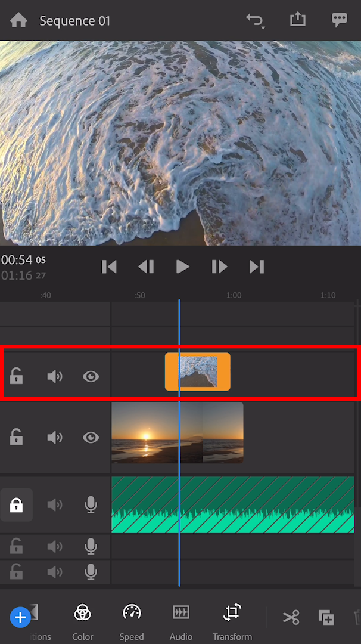Mute the first empty audio track
The width and height of the screenshot is (361, 644).
point(55,547)
